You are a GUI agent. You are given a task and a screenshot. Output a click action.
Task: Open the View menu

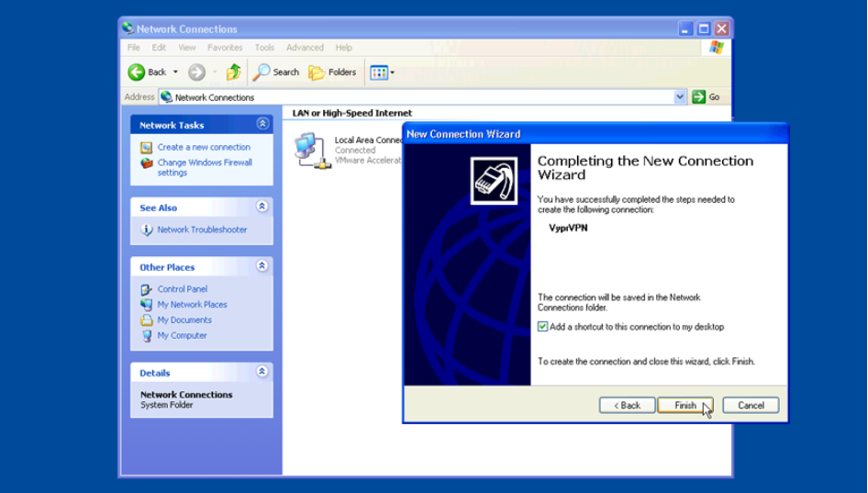pyautogui.click(x=186, y=48)
